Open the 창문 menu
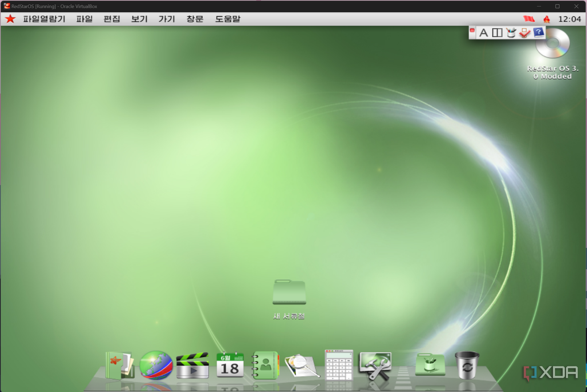 pyautogui.click(x=195, y=19)
